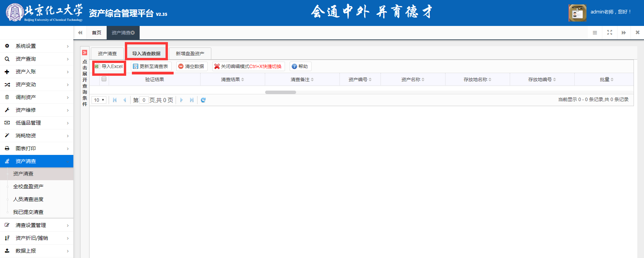Toggle edit mode with 关闭编辑模式 button
Screen dimensions: 644x258
[x=248, y=66]
